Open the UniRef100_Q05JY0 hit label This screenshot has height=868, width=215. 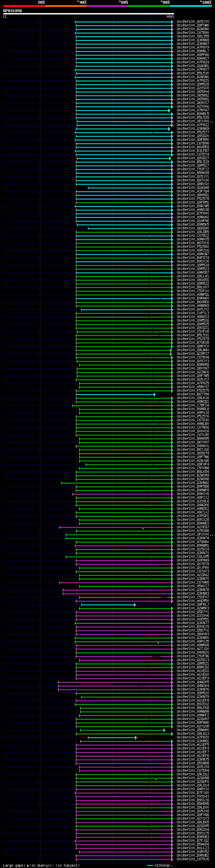[x=193, y=21]
